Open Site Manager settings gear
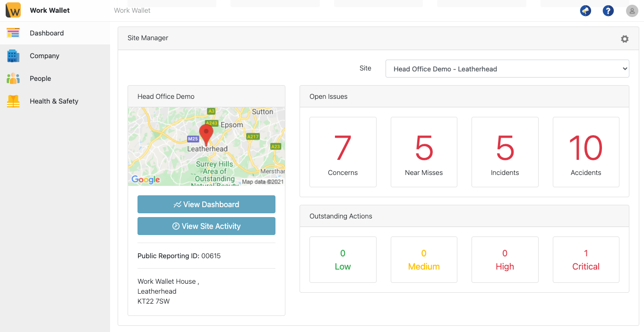 click(x=625, y=39)
